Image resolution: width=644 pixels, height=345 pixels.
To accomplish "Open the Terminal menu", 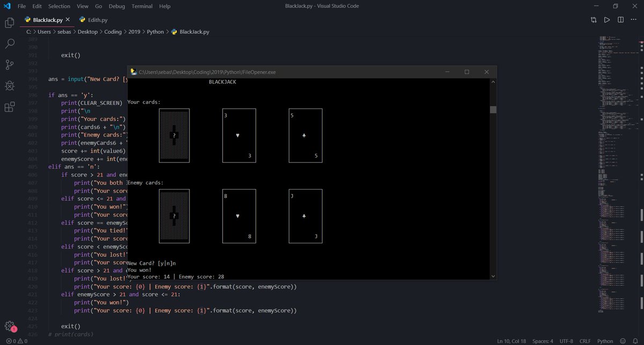I will 142,6.
